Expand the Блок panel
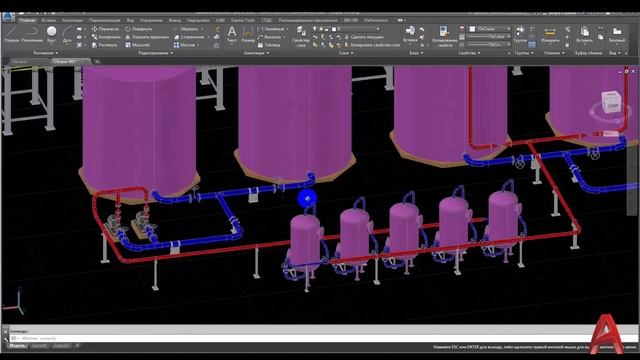Viewport: 640px width, 360px height. tap(416, 53)
